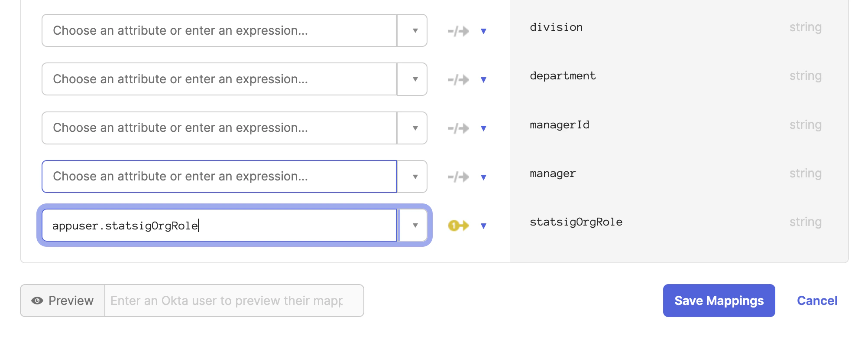
Task: Click the department attribute expression field
Action: click(x=219, y=79)
